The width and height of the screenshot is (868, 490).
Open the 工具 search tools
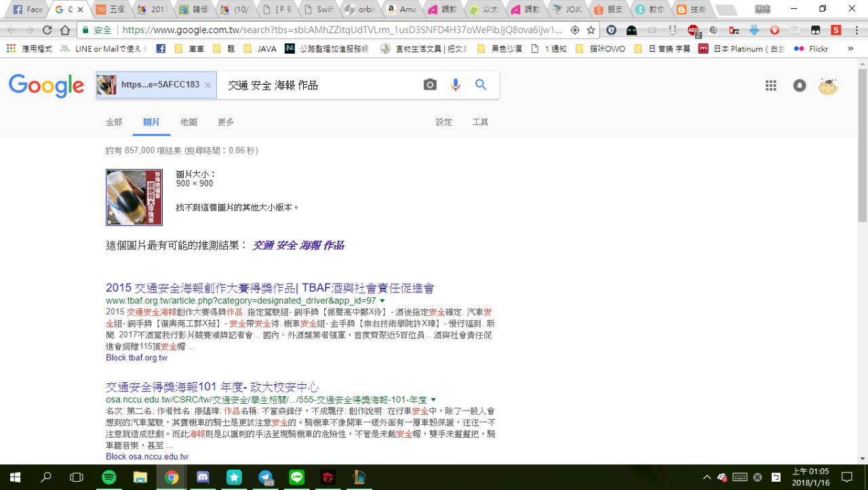coord(480,122)
